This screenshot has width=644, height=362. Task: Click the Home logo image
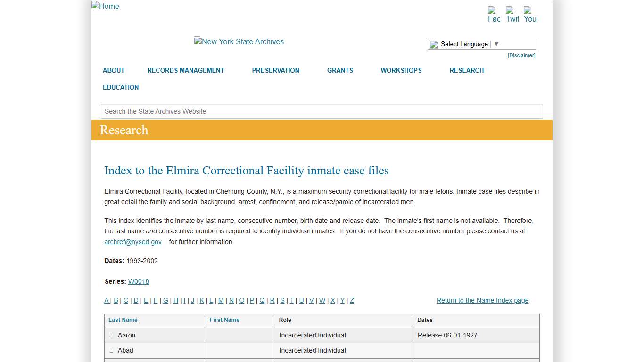point(106,6)
